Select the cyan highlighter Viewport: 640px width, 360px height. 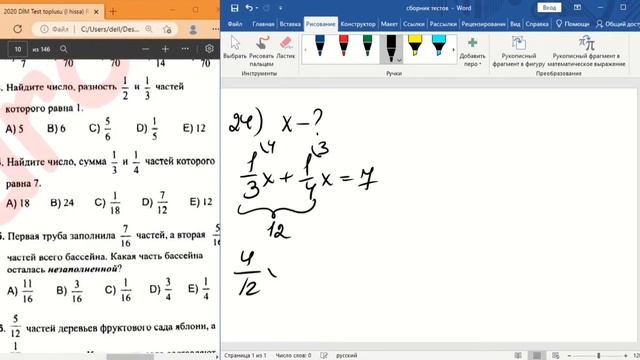pyautogui.click(x=439, y=46)
